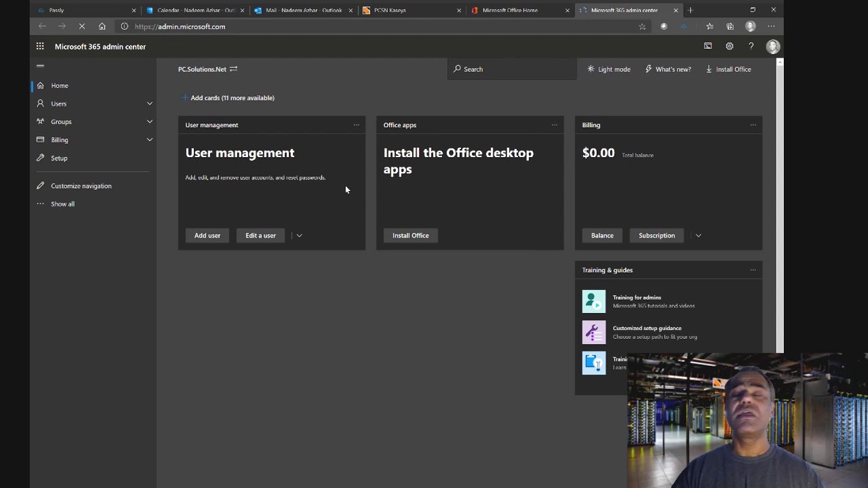Image resolution: width=868 pixels, height=488 pixels.
Task: Open more billing actions dropdown
Action: [698, 236]
